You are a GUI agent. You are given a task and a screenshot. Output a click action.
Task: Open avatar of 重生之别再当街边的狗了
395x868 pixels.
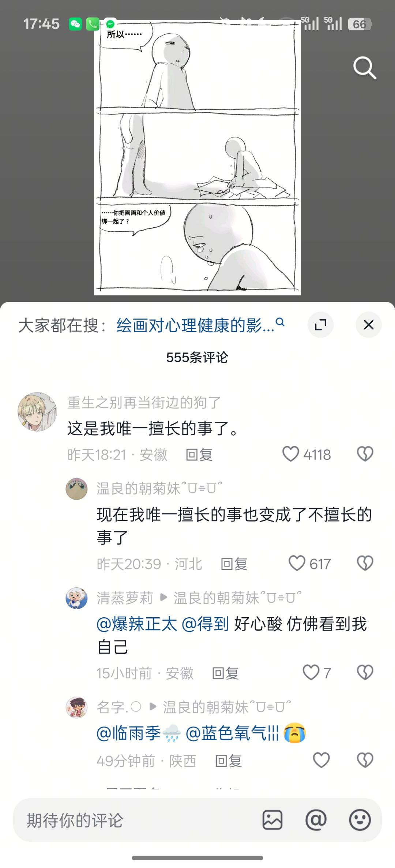[x=37, y=412]
